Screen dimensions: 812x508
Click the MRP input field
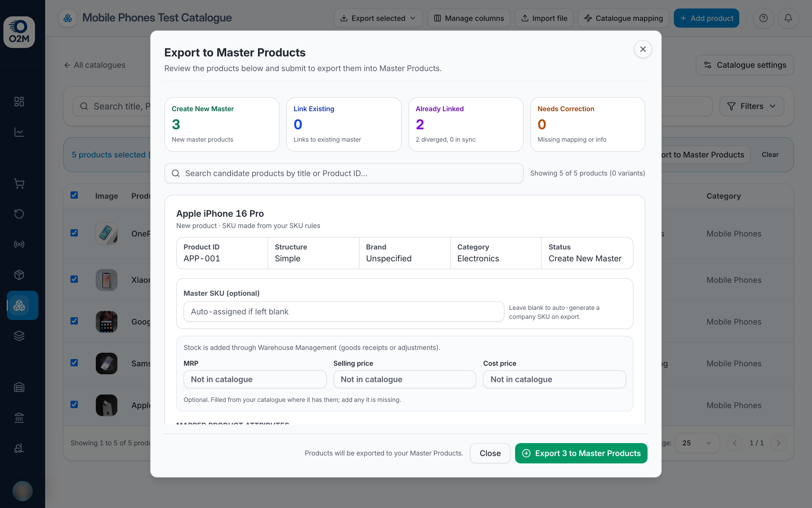click(x=255, y=379)
